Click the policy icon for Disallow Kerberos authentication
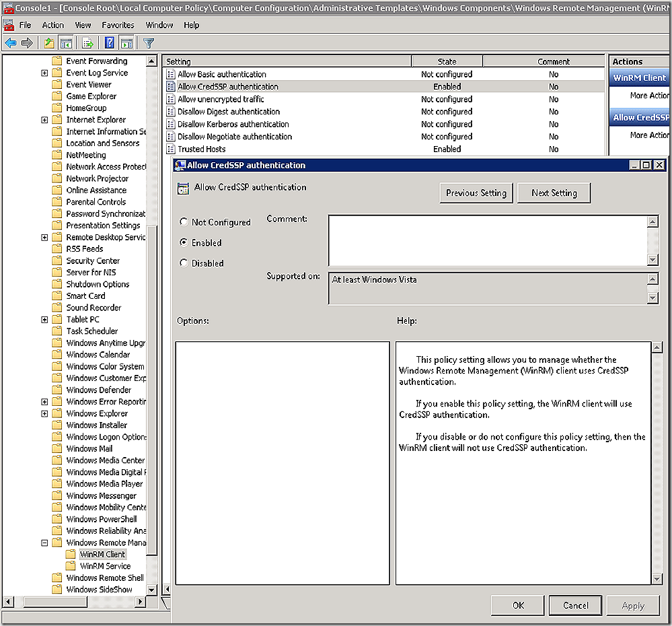Image resolution: width=672 pixels, height=626 pixels. (171, 124)
